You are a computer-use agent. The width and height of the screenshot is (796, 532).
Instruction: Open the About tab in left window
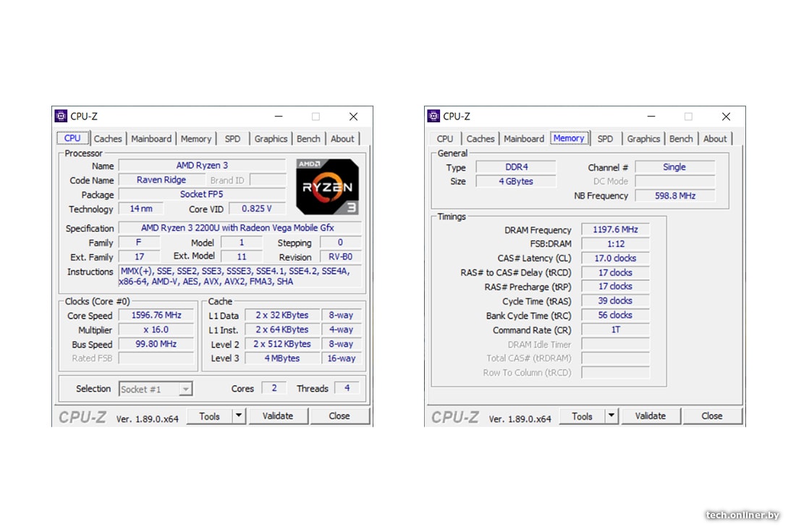pos(343,138)
